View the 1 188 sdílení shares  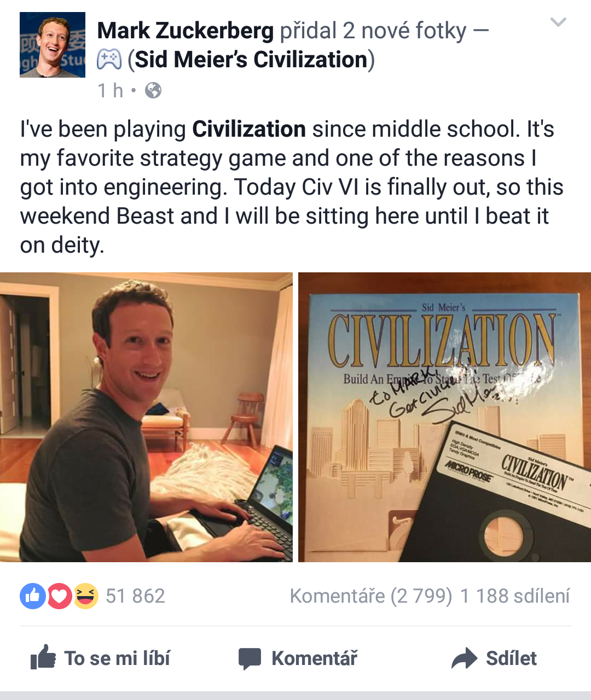(515, 596)
